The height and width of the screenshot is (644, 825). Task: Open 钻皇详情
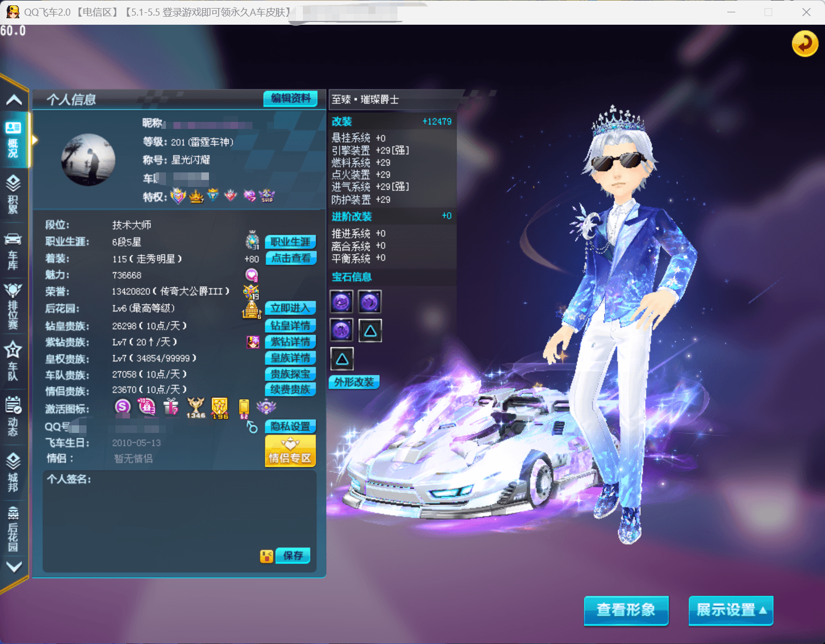[291, 325]
